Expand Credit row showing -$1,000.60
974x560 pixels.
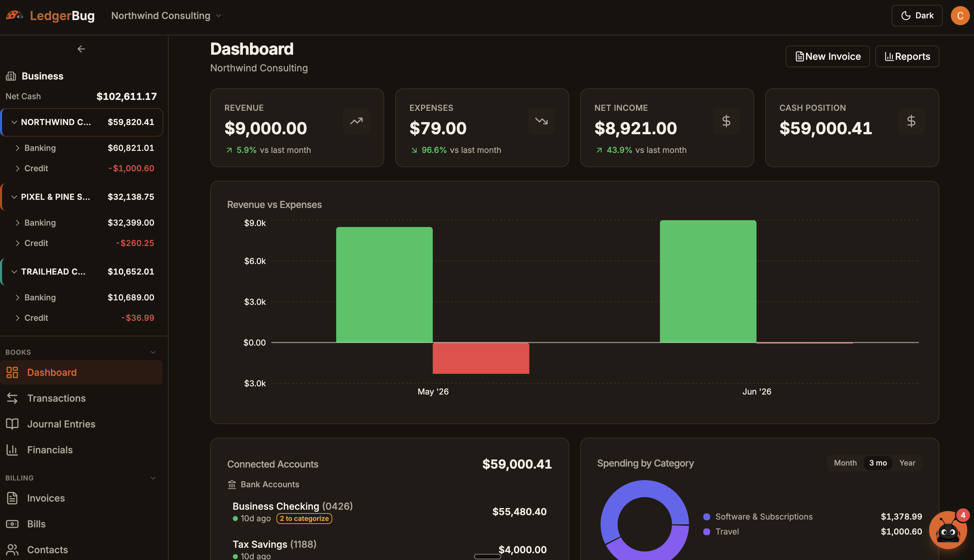coord(18,169)
